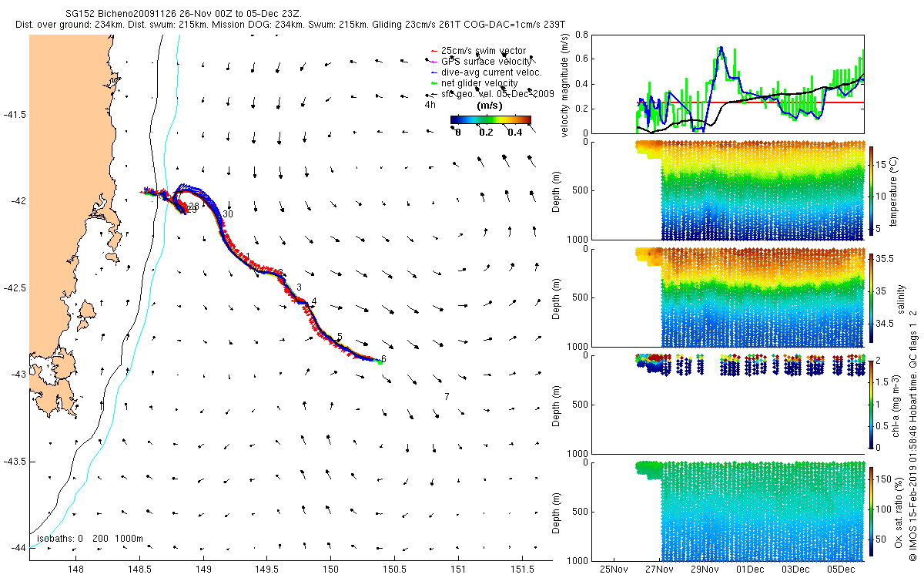
Task: Click the '0.4' tick under the map colorbar
Action: pos(515,133)
